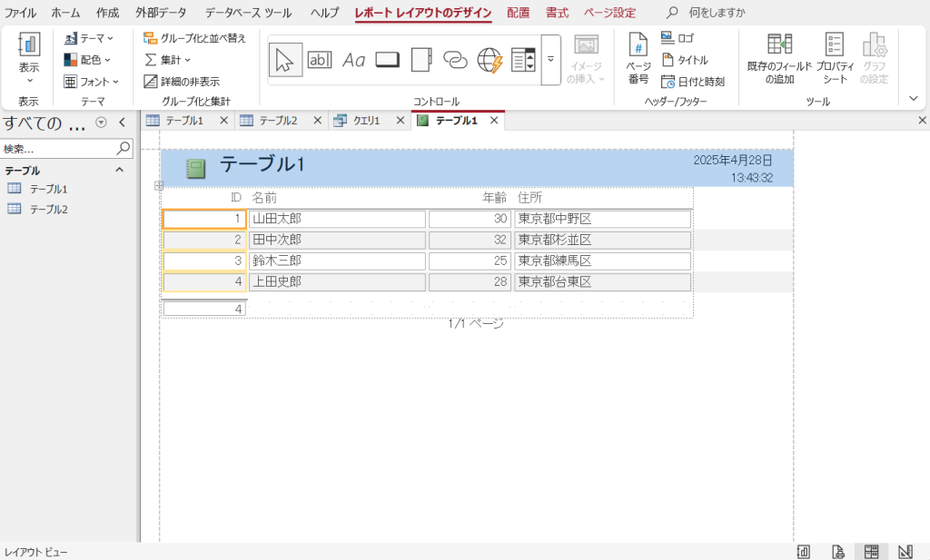The image size is (930, 560).
Task: Select the web browser control icon
Action: 490,60
